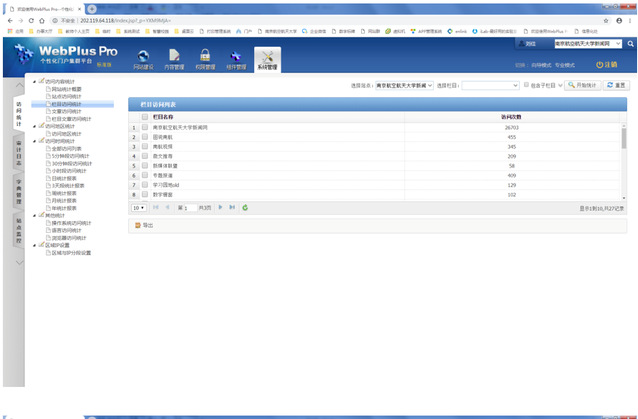Open the browser profile avatar icon
The width and height of the screenshot is (638, 419).
[x=619, y=20]
